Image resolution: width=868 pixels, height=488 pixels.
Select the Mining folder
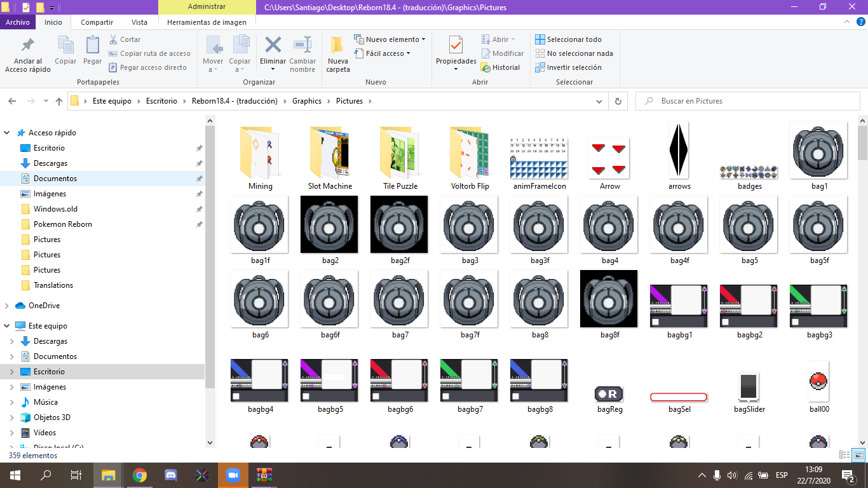[260, 158]
